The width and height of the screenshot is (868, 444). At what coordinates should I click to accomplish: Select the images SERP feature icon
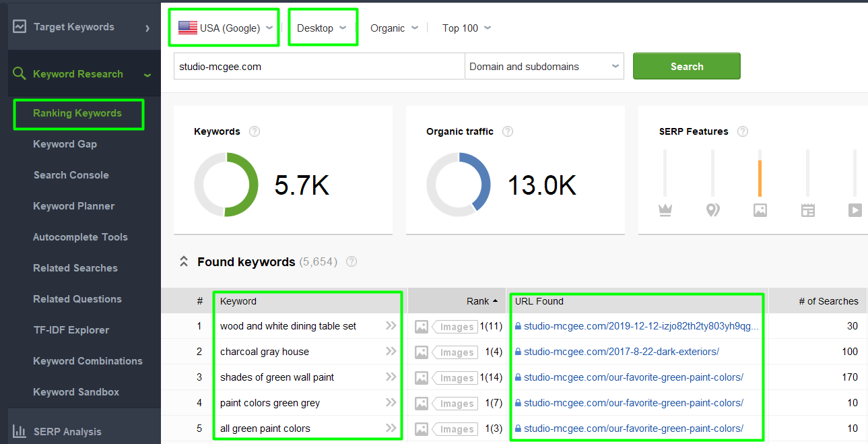(760, 210)
